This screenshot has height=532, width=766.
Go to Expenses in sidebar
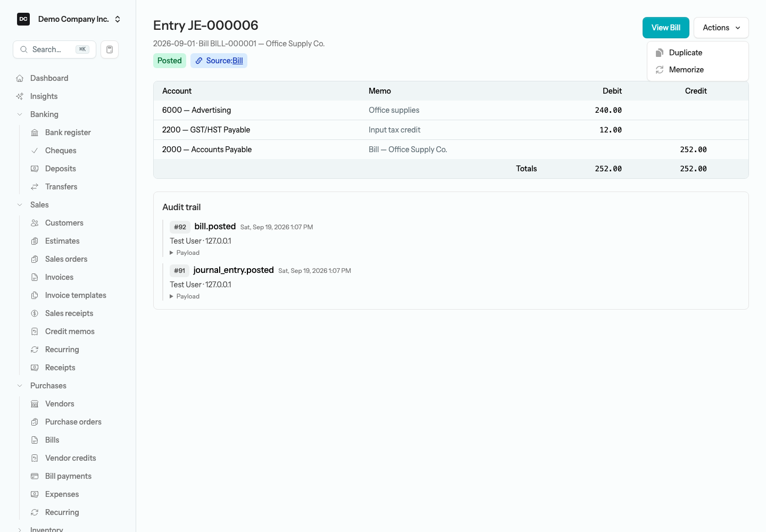pyautogui.click(x=62, y=494)
